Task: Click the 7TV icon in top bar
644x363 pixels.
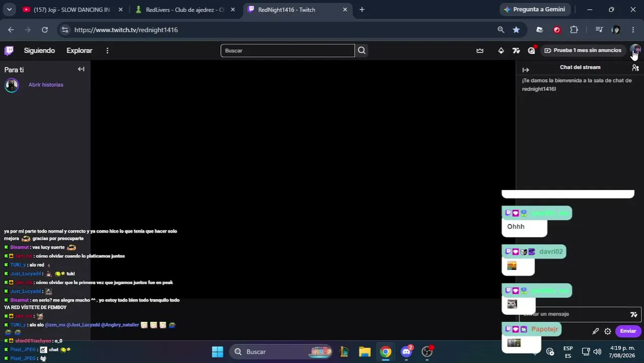Action: 516,50
